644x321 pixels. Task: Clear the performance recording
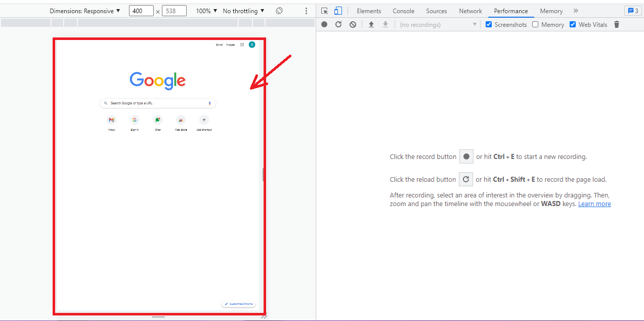(x=353, y=24)
